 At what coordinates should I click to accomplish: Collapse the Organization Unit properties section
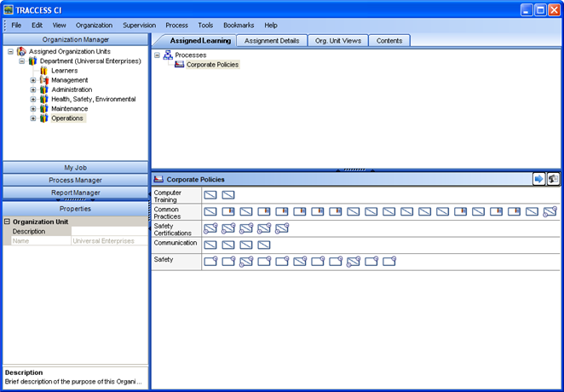coord(7,222)
